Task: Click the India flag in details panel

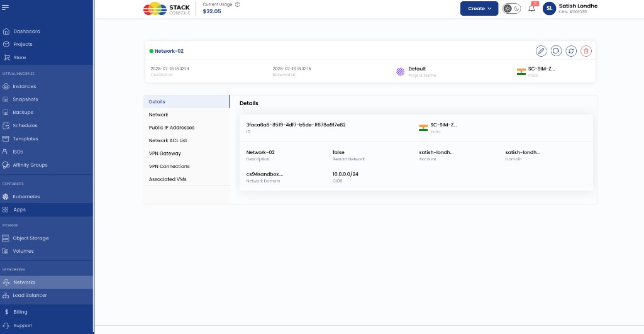Action: [423, 128]
